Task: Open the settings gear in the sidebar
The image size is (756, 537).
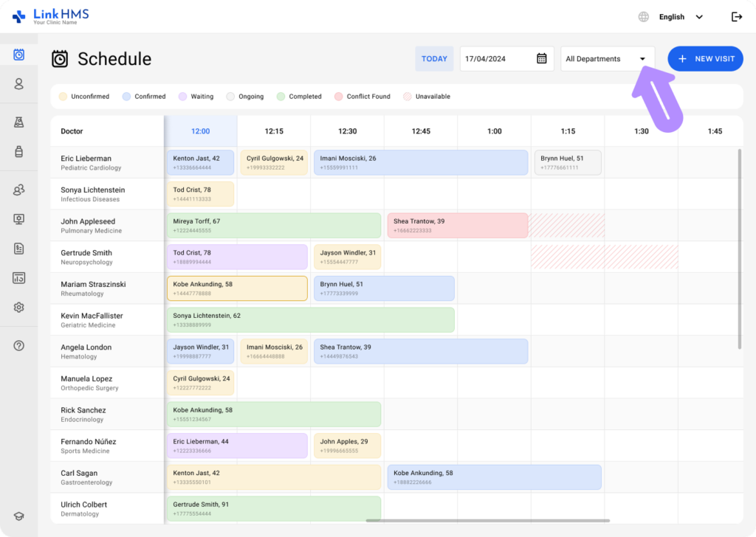Action: coord(18,308)
